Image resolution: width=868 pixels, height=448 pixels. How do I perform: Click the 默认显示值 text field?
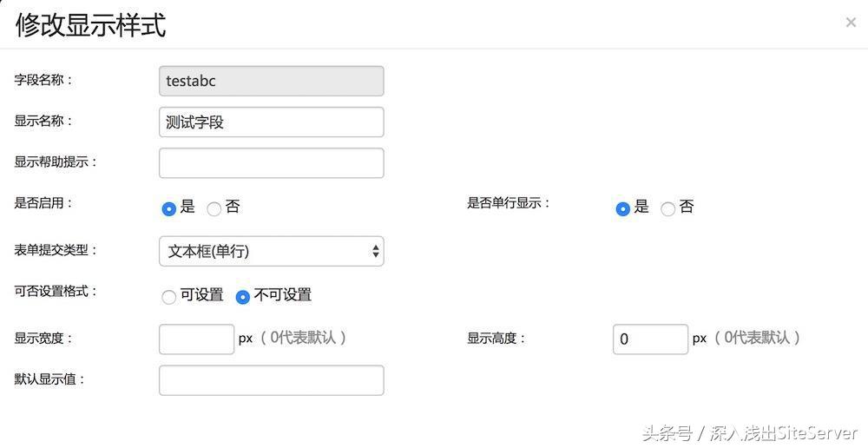pyautogui.click(x=271, y=380)
